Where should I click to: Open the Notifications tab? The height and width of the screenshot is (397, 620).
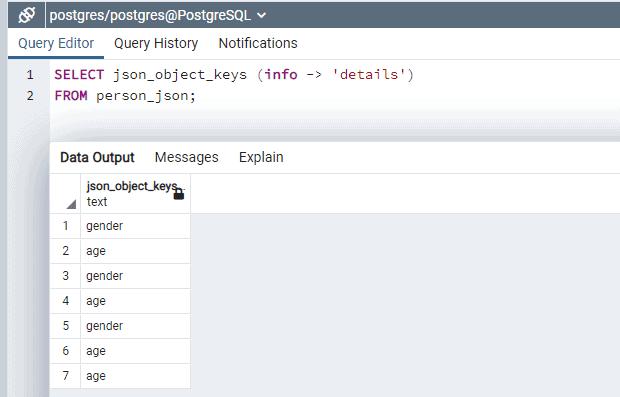pyautogui.click(x=258, y=43)
